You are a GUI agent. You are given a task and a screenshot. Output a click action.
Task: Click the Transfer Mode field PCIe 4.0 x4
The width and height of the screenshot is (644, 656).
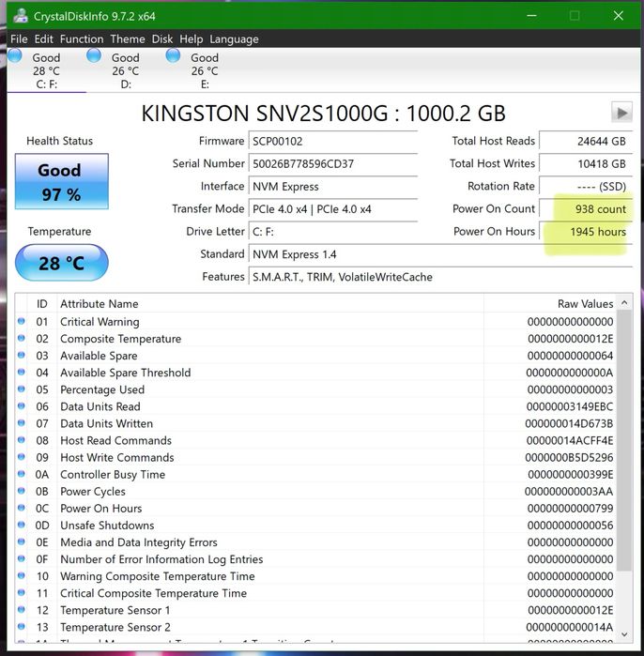(333, 208)
